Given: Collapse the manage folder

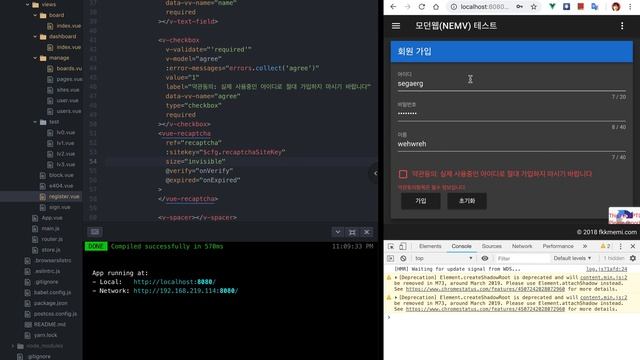Looking at the screenshot, I should (x=35, y=58).
